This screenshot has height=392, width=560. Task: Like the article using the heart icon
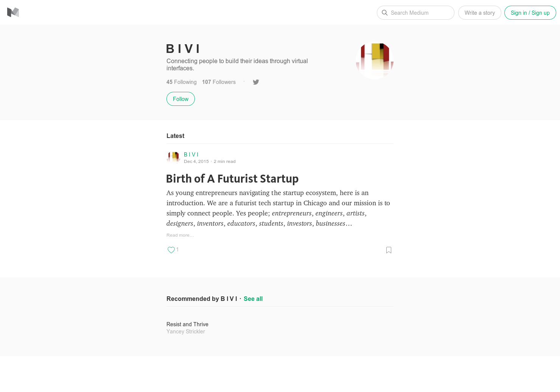(x=171, y=250)
